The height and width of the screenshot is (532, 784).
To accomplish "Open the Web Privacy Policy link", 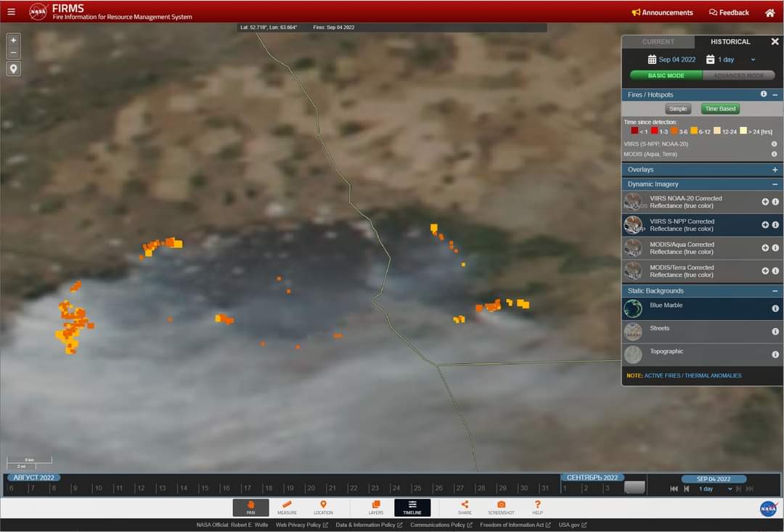I will point(301,525).
